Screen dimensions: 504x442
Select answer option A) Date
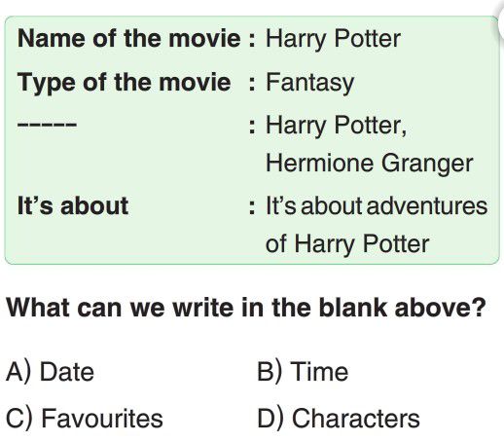tap(51, 372)
